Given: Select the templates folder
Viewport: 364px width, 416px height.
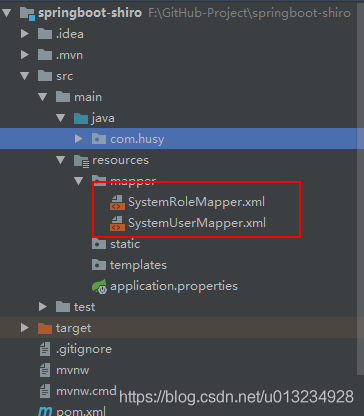Looking at the screenshot, I should pyautogui.click(x=129, y=265).
